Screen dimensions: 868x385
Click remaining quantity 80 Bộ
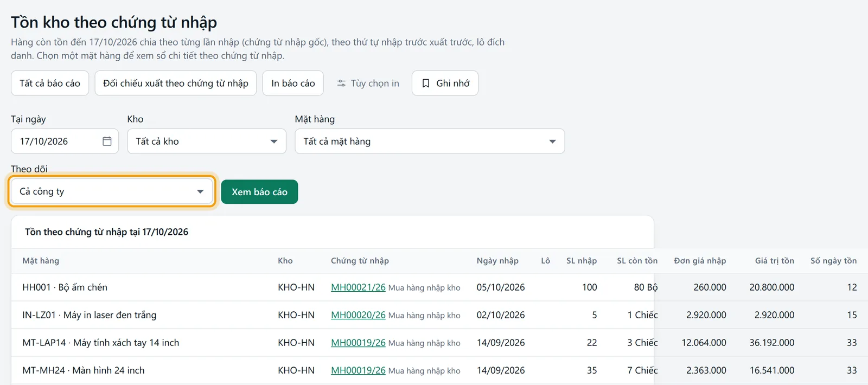[646, 287]
